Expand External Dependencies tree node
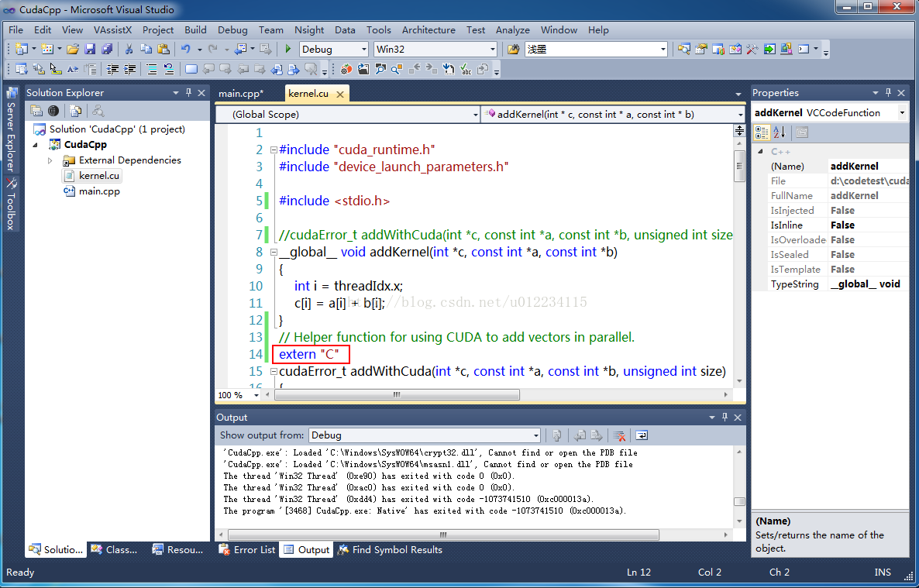This screenshot has width=919, height=588. (50, 160)
